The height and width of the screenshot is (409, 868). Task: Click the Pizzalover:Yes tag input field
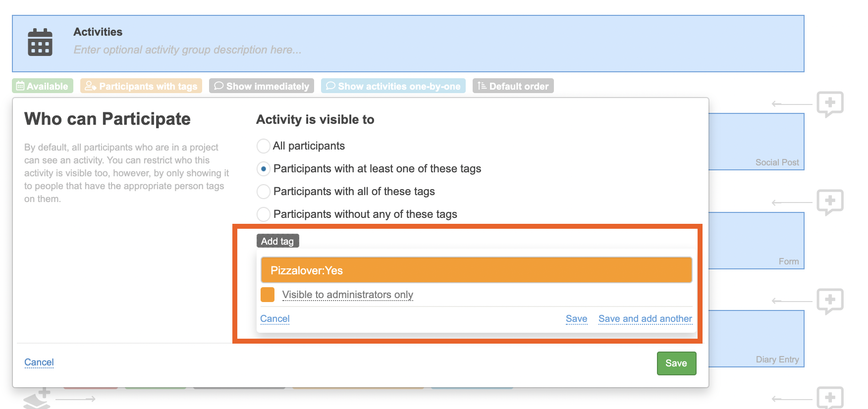click(476, 270)
